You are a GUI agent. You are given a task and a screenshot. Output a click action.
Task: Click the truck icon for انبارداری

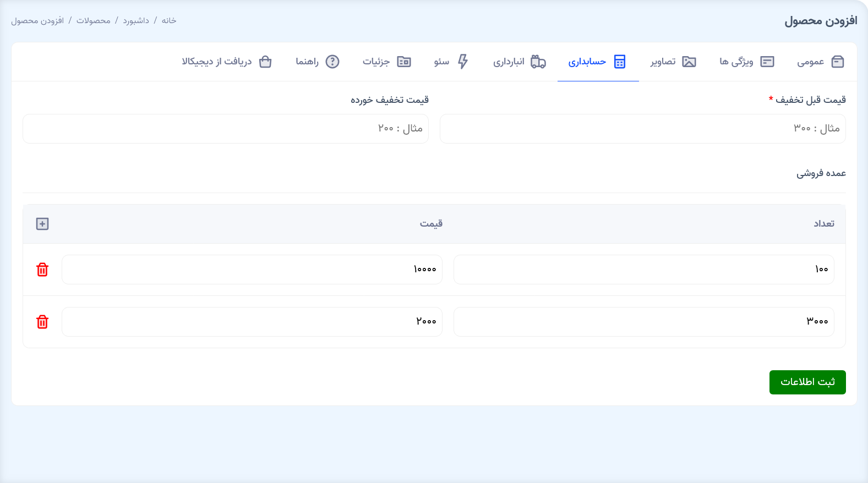538,62
